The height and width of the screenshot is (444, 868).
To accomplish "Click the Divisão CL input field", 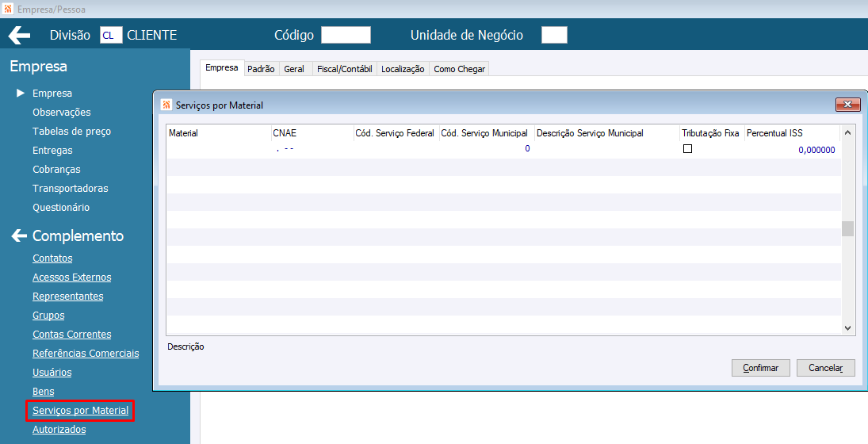I will coord(111,35).
